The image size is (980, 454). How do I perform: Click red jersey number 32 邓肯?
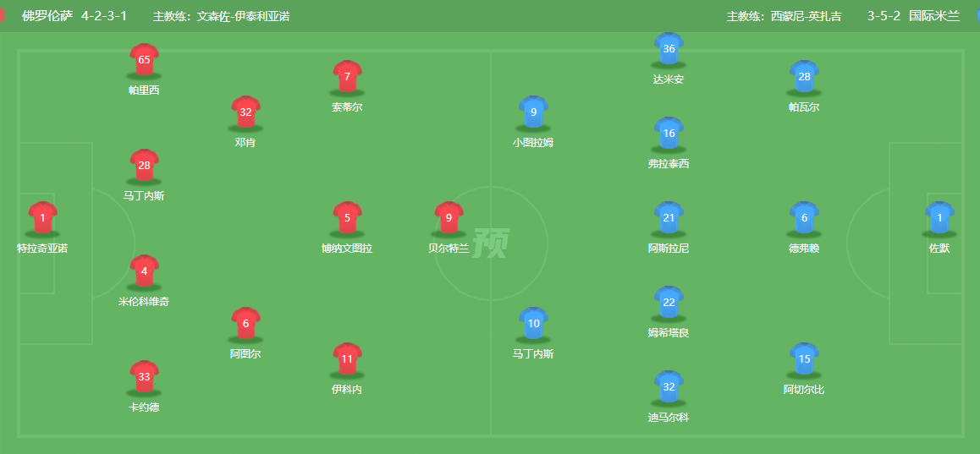coord(245,112)
